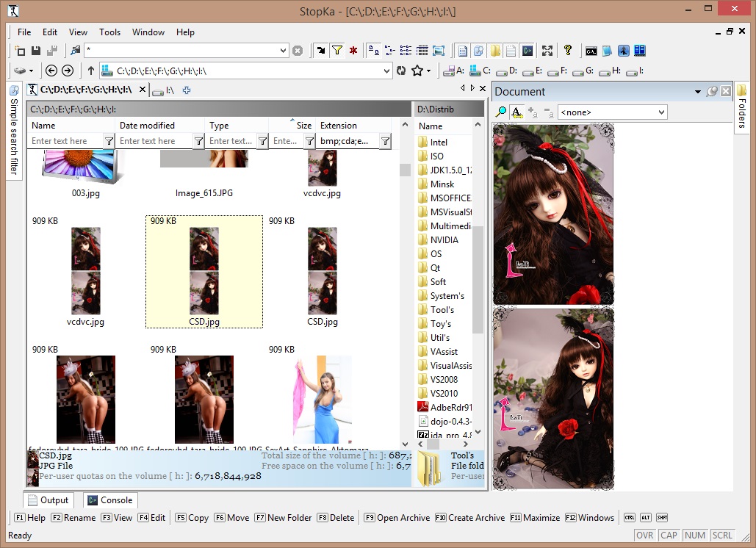Click the F10 Create Archive button
Screen dimensions: 756x548
[469, 518]
